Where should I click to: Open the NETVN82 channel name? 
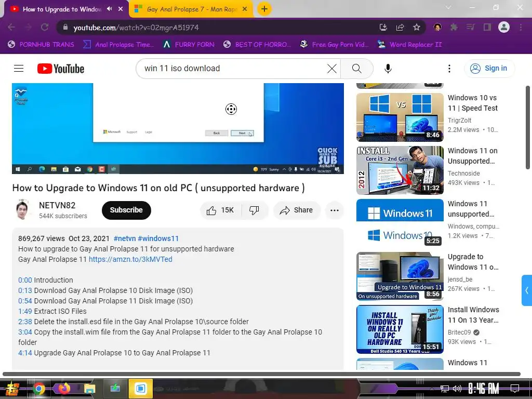coord(57,205)
